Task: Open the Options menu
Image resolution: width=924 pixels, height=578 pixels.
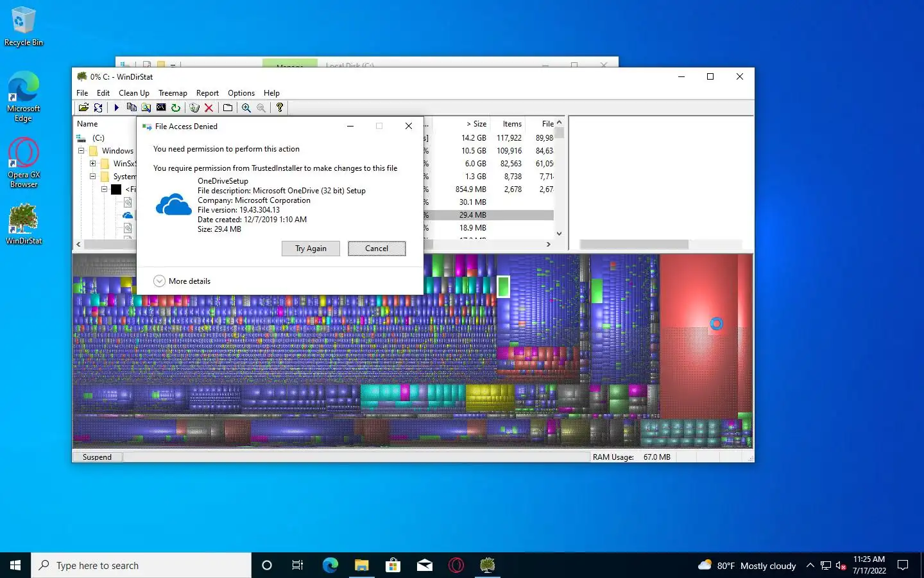Action: click(x=241, y=93)
